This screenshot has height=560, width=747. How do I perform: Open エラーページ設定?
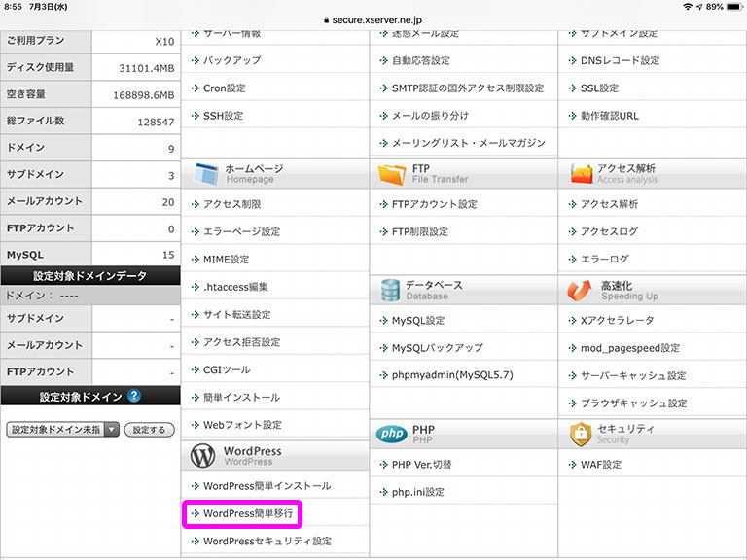(241, 232)
